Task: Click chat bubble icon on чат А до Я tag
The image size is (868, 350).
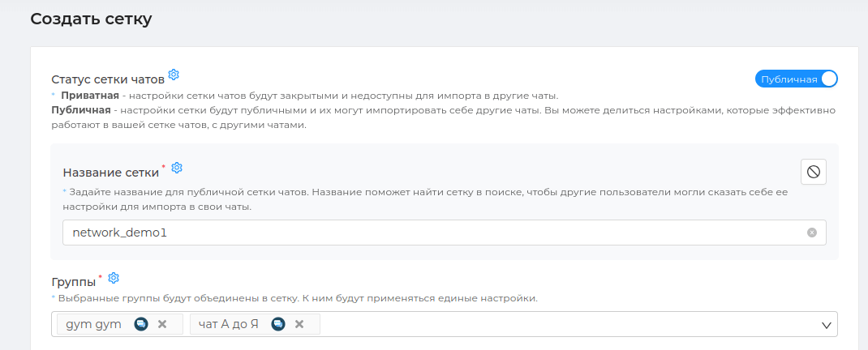Action: (278, 324)
